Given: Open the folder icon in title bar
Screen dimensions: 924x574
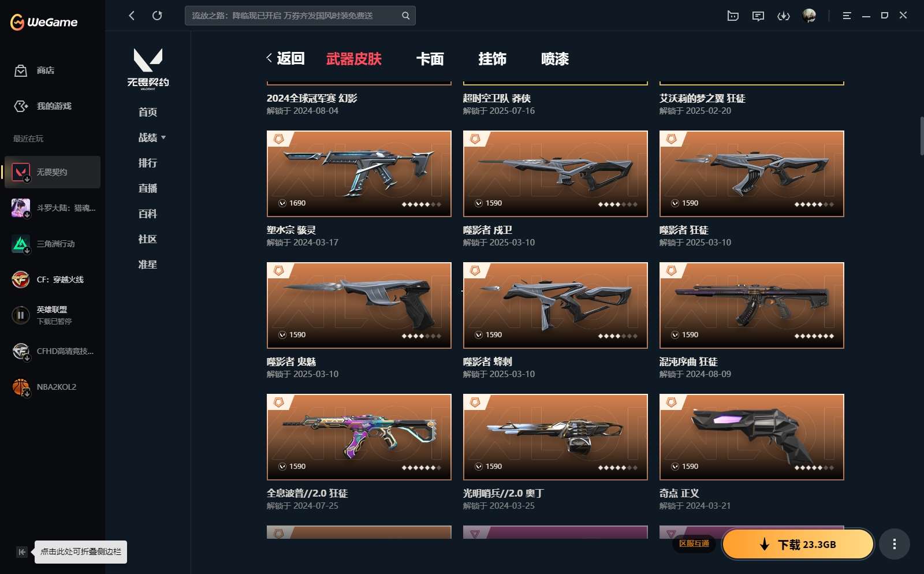Looking at the screenshot, I should click(733, 16).
